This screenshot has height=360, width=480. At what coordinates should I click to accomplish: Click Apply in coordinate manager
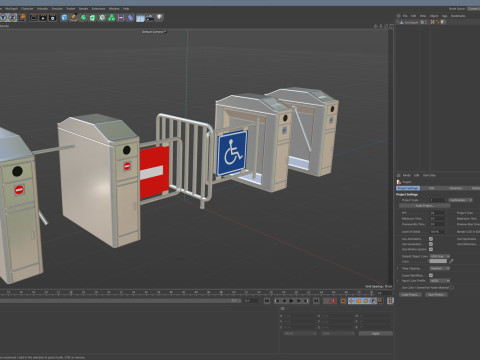point(376,333)
